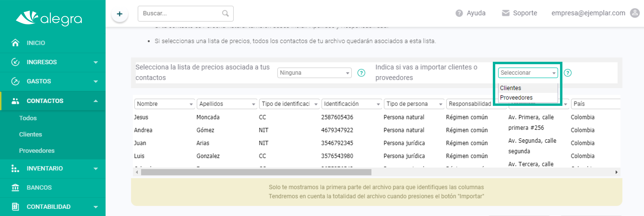Click the identification '3546792345'
644x216 pixels.
[x=337, y=143]
